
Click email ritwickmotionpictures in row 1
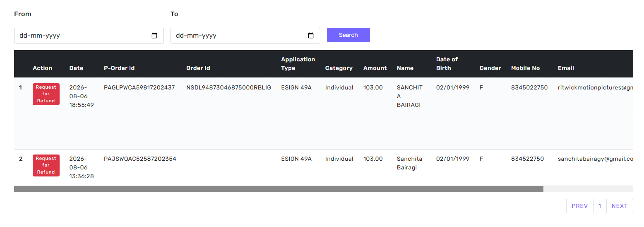coord(596,87)
